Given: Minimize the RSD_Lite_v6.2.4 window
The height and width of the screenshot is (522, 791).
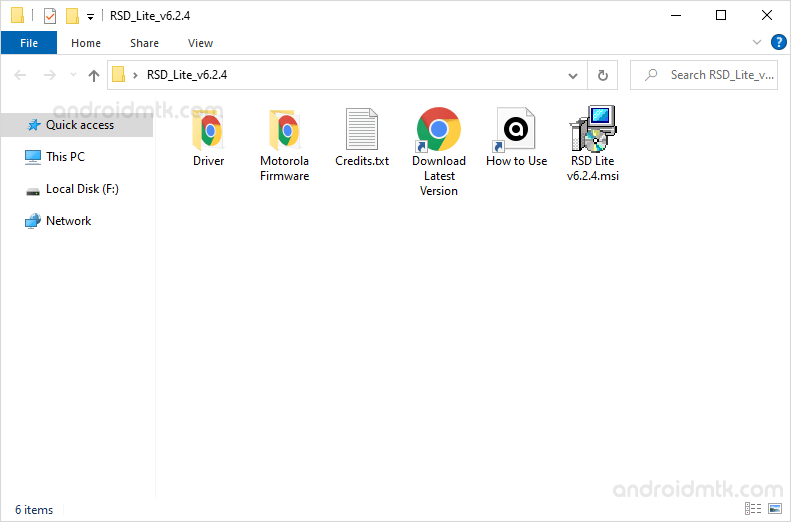Looking at the screenshot, I should point(675,16).
